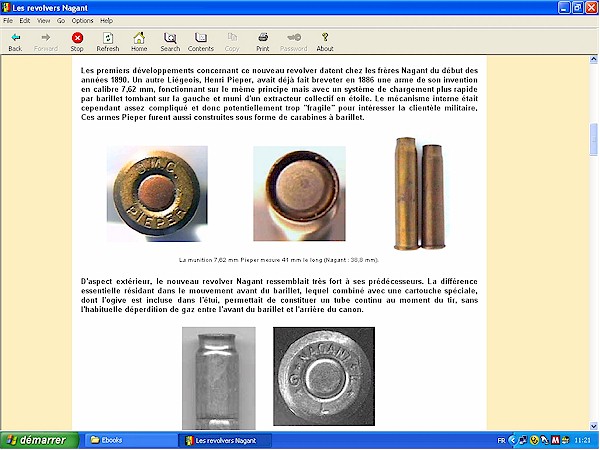Click the FR language indicator
This screenshot has width=600, height=450.
pos(501,440)
